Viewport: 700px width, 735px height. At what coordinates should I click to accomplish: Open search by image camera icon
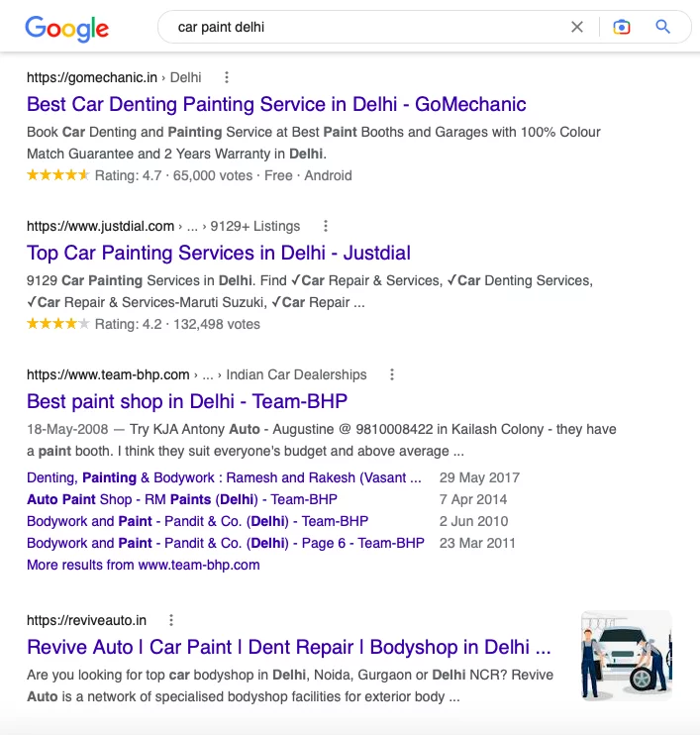pos(622,27)
